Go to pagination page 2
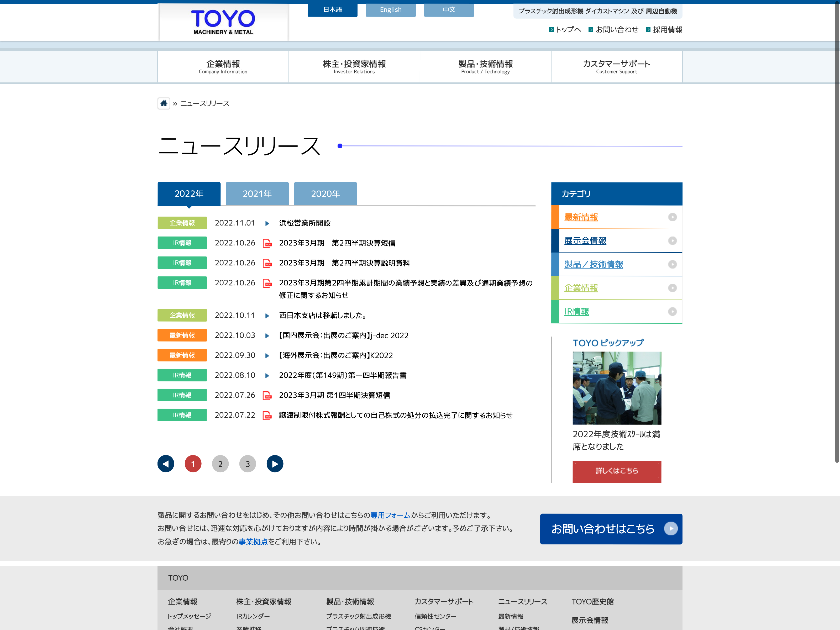 point(220,464)
